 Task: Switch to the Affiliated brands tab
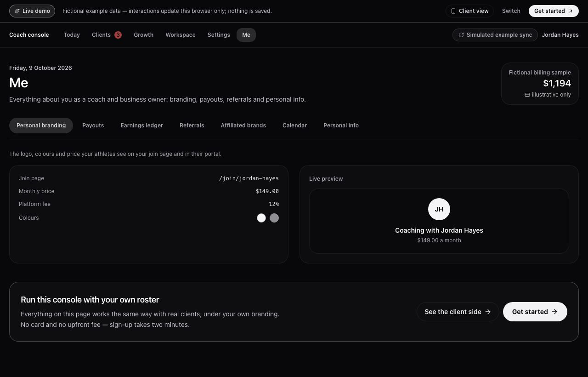pos(243,126)
